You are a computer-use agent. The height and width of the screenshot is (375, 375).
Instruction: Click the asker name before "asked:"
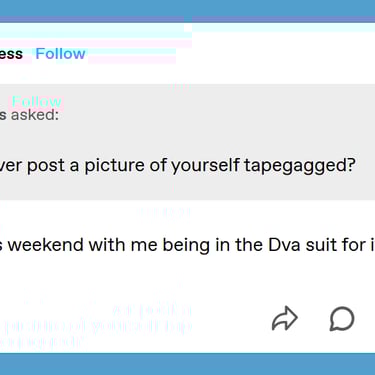3,115
